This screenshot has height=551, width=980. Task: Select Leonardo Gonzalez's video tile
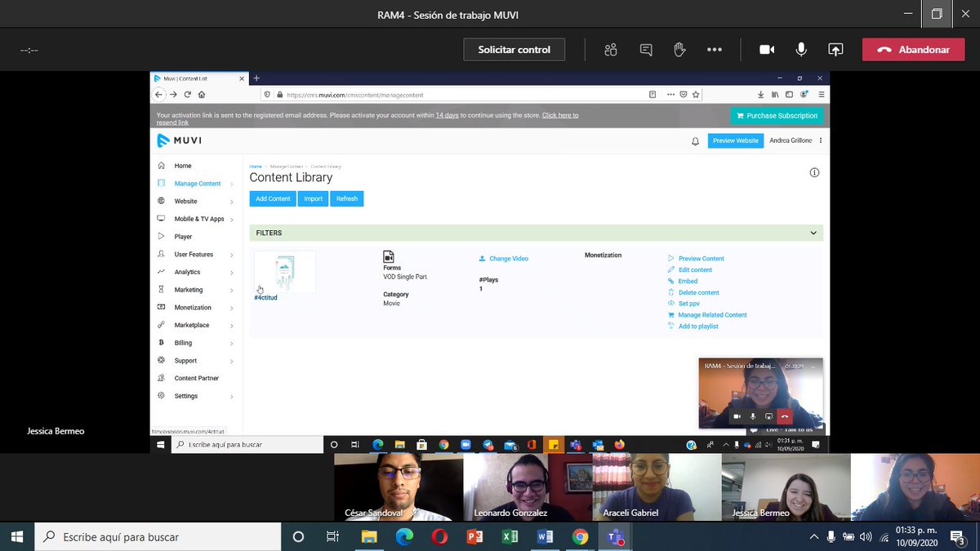point(528,487)
